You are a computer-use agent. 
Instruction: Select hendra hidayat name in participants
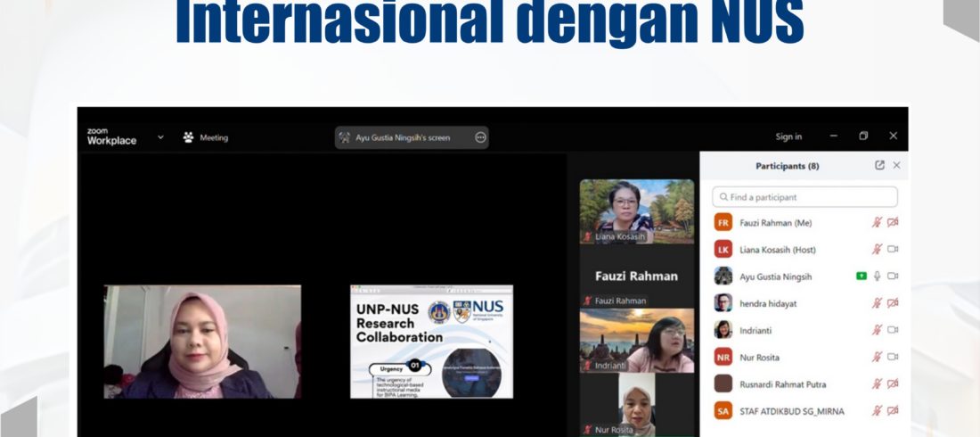768,303
